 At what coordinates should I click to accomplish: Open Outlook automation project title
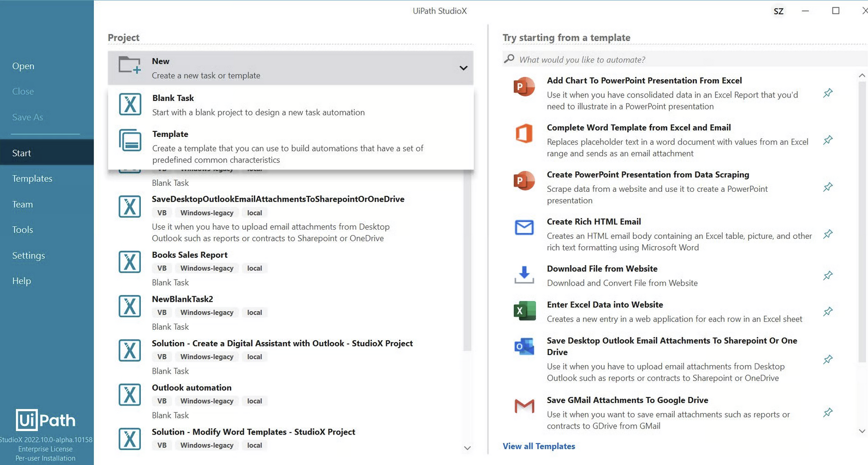[192, 388]
